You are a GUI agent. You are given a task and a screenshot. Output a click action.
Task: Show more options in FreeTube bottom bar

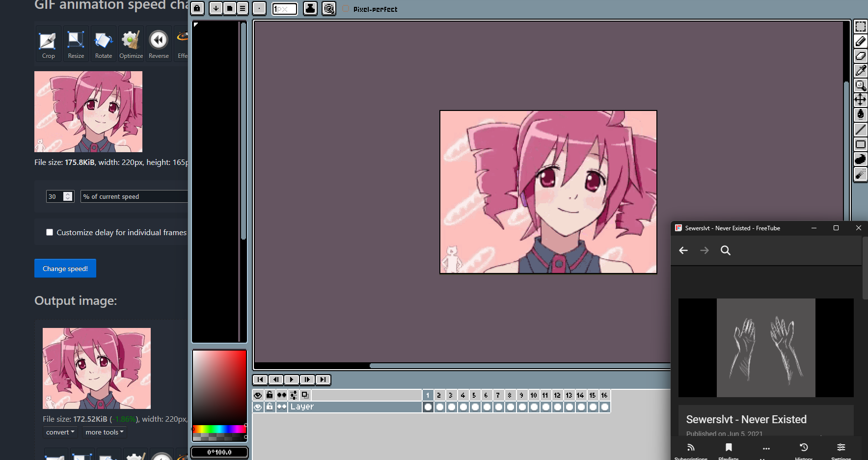click(x=766, y=449)
